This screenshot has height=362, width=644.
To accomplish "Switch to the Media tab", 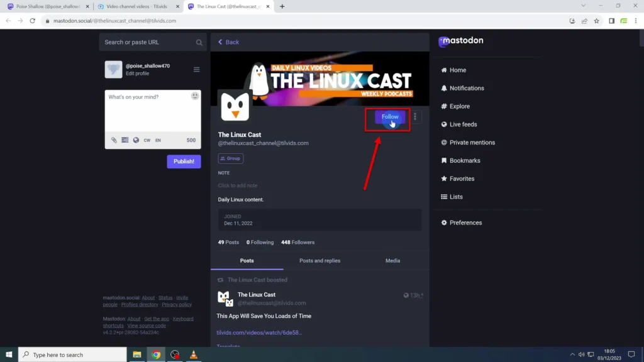I will [392, 261].
